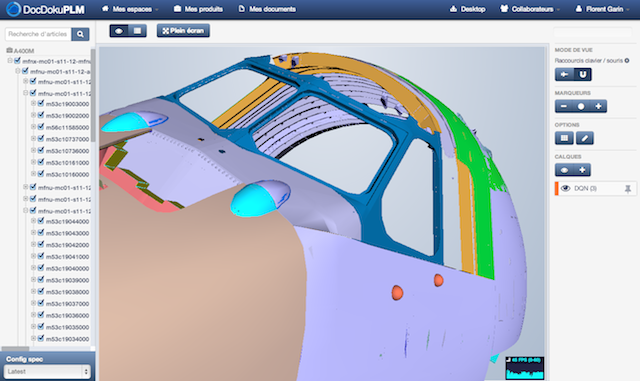640x381 pixels.
Task: Toggle the m56c11585000 checkbox
Action: [x=41, y=127]
